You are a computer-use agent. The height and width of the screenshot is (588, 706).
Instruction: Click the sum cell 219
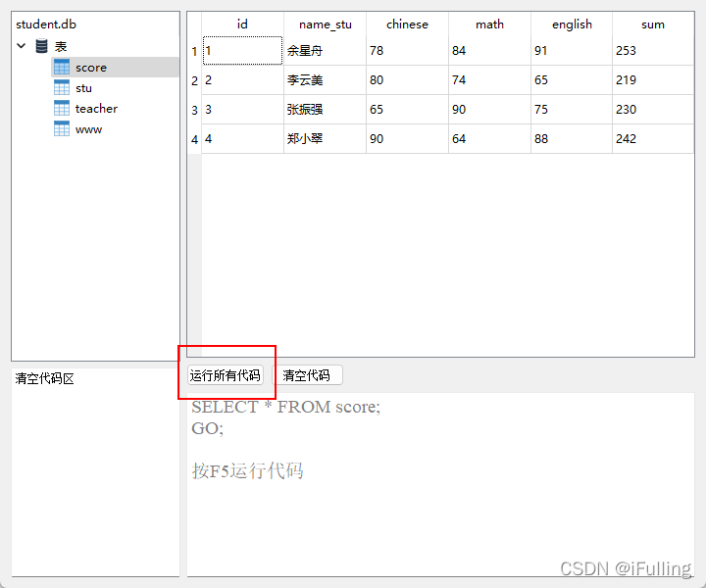(653, 80)
